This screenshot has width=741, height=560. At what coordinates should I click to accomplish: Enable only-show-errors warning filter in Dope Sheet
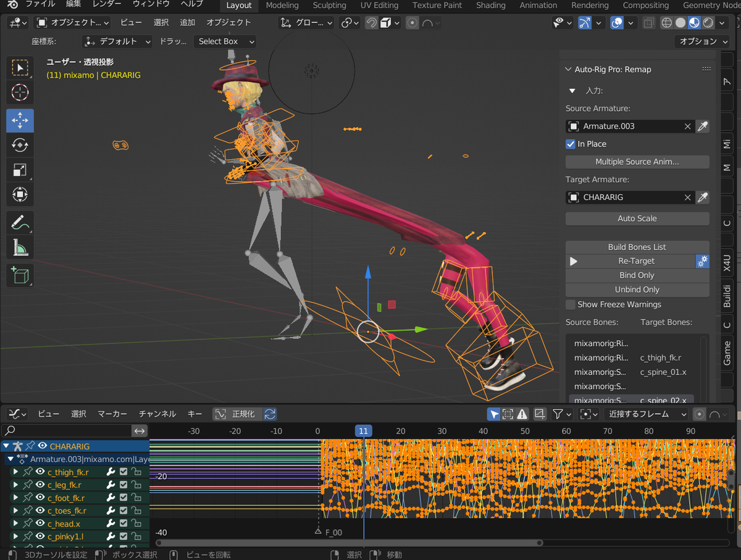522,414
